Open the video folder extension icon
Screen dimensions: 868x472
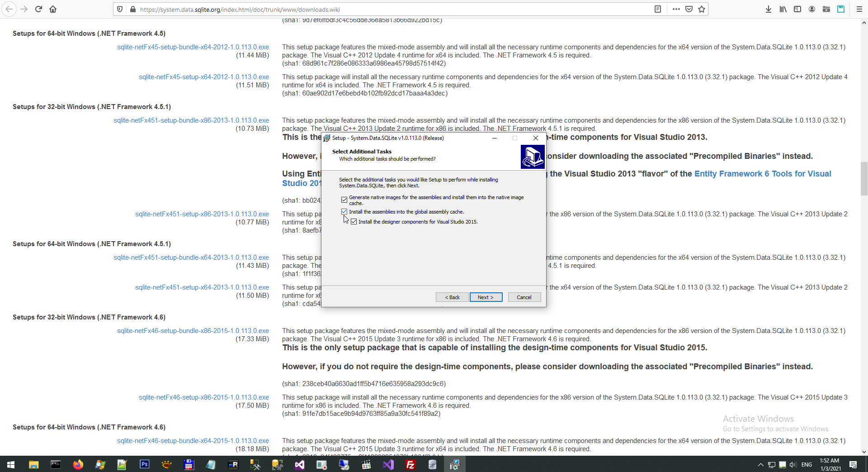(826, 9)
